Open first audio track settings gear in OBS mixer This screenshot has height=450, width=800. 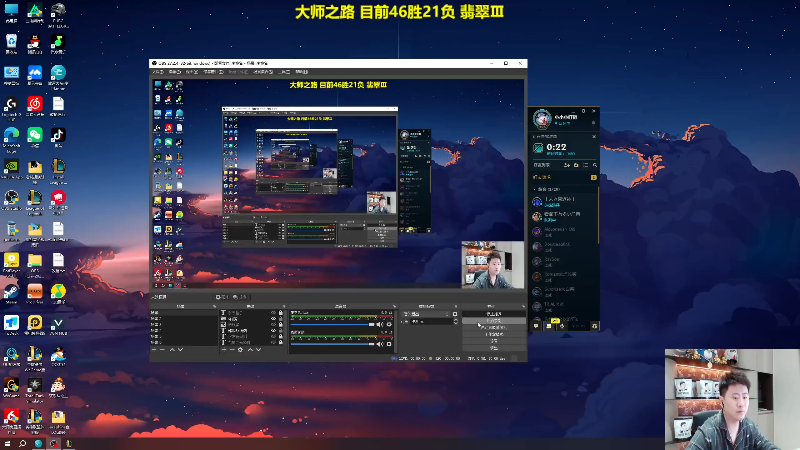coord(389,324)
